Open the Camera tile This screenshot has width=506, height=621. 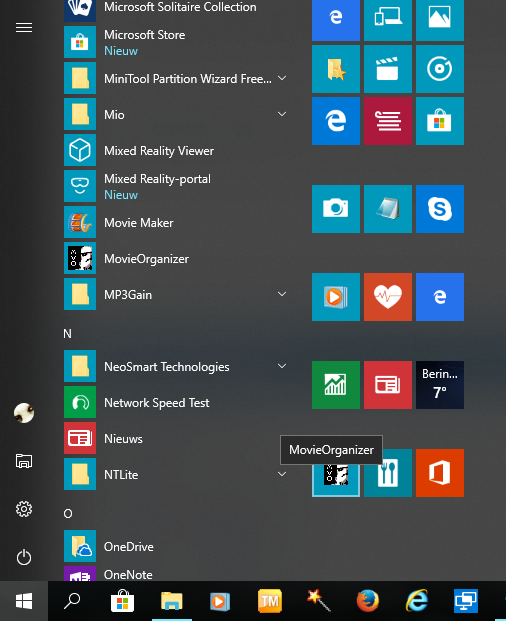[336, 209]
